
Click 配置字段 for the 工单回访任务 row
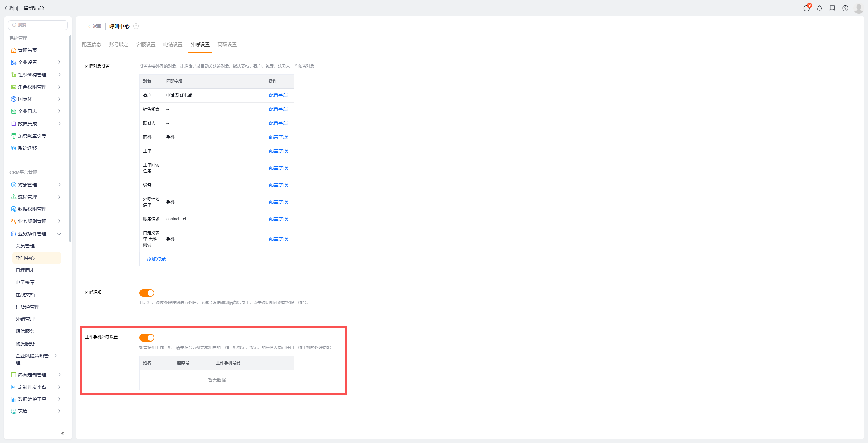click(x=278, y=168)
